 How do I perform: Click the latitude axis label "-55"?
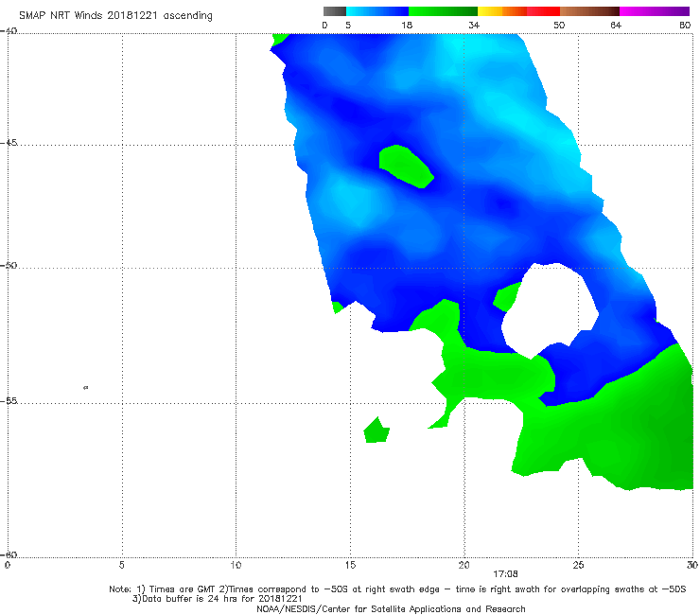click(9, 401)
